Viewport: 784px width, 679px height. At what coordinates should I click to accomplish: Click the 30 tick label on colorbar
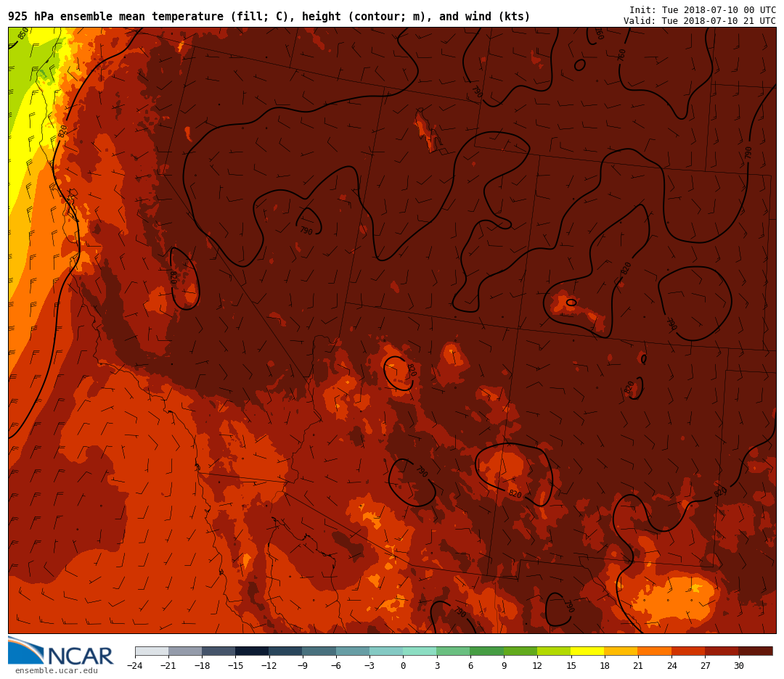point(738,666)
